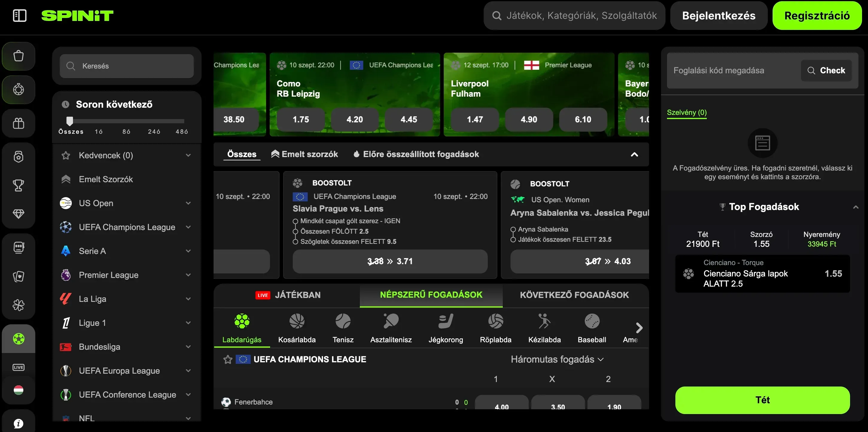Open the four-leaf clover icon
Viewport: 868px width, 432px height.
pos(19,305)
